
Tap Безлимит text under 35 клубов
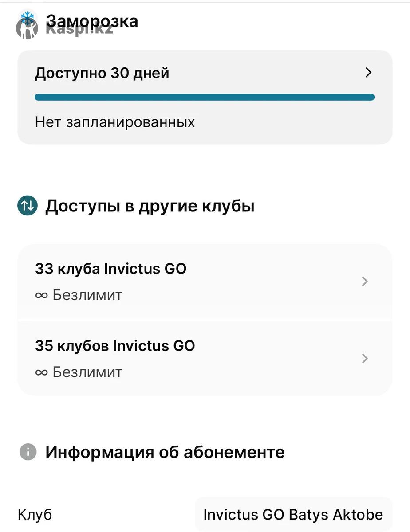click(x=87, y=372)
